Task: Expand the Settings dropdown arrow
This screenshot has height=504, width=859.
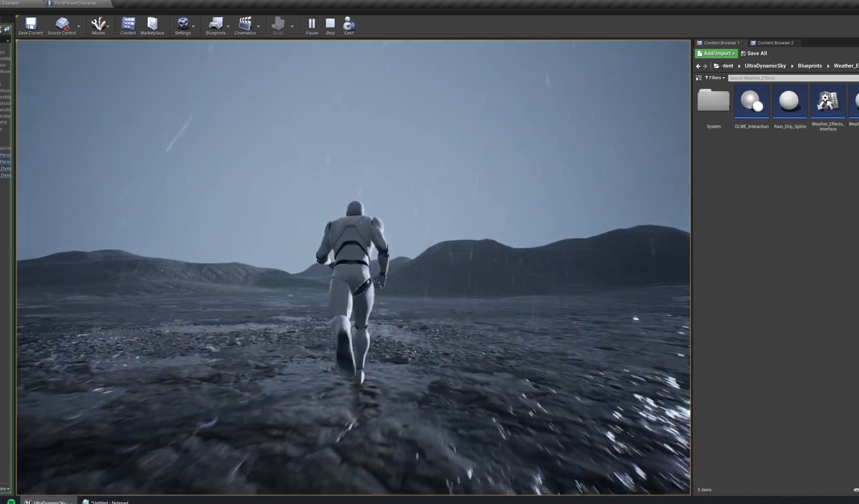Action: [194, 26]
